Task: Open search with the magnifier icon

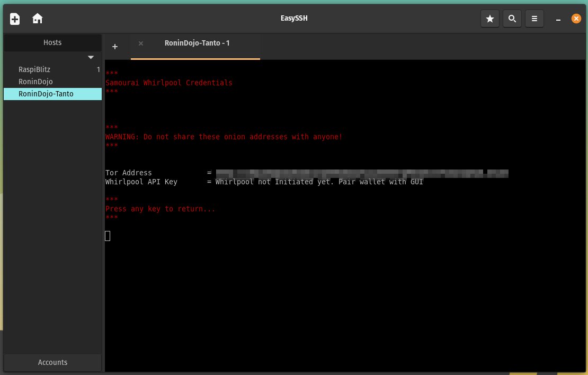Action: [x=512, y=19]
